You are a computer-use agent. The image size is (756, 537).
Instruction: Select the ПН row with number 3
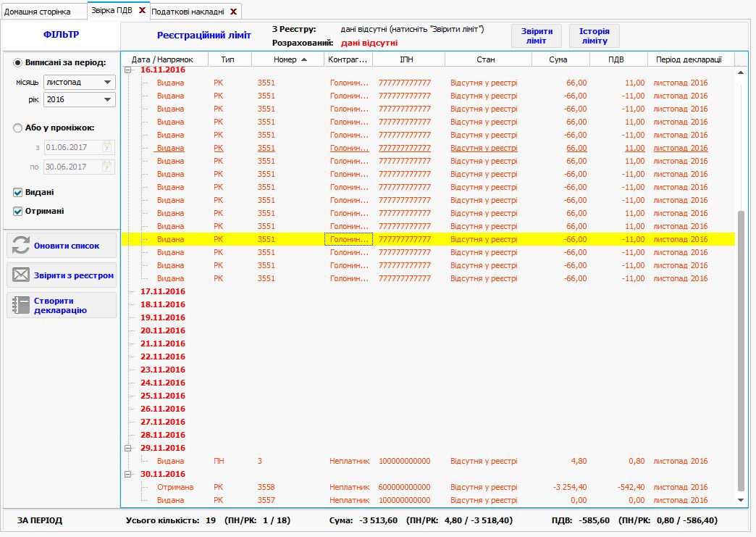coord(428,461)
